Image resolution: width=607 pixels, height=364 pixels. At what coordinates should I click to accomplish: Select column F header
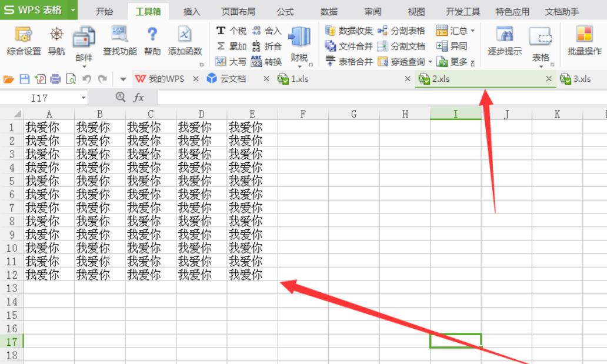pos(303,114)
